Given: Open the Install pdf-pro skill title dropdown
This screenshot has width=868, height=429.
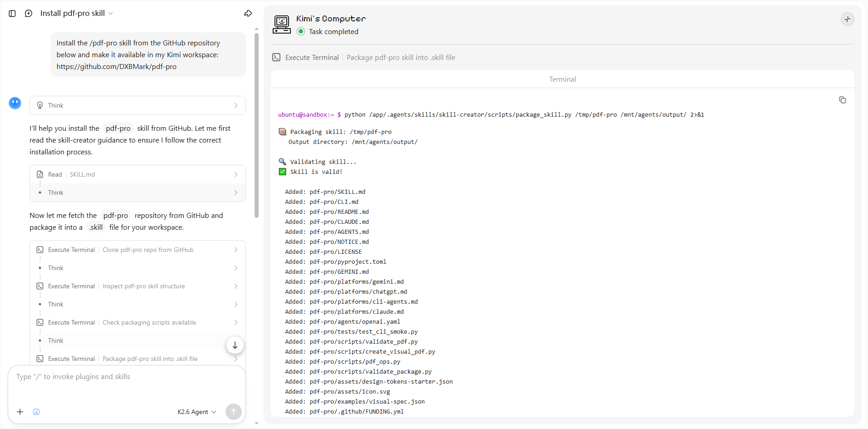Looking at the screenshot, I should [77, 13].
